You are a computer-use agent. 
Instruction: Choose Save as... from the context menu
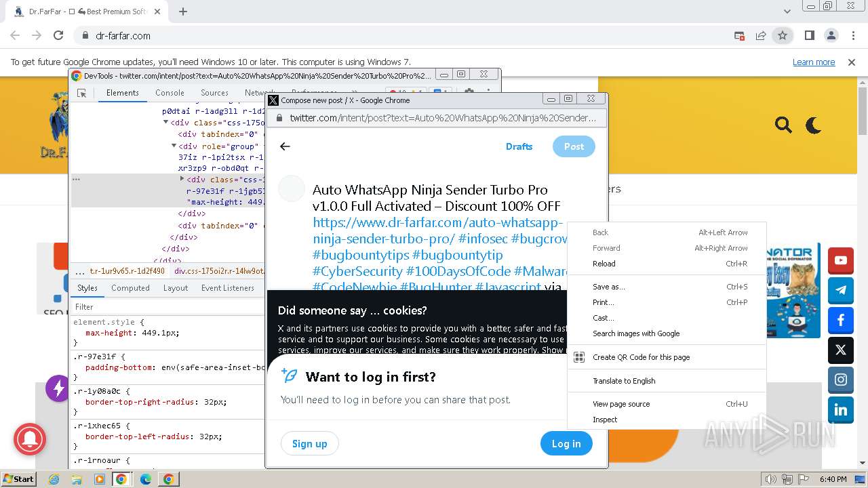667,287
